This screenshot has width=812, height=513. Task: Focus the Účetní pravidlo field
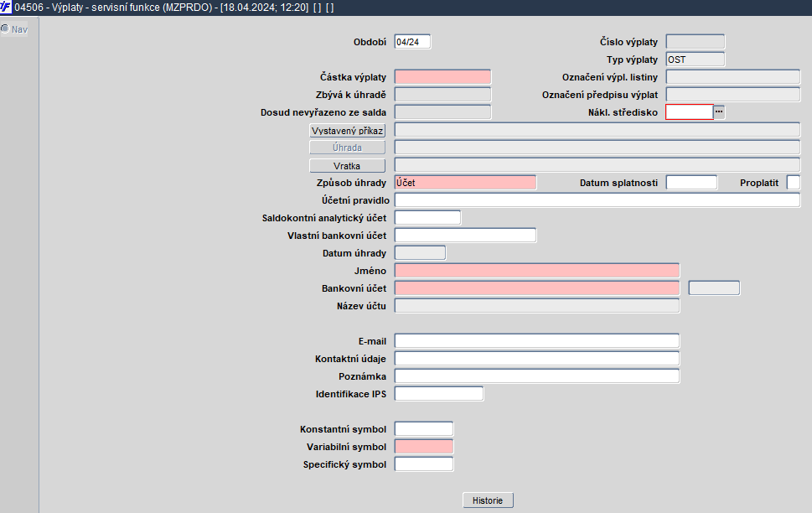[597, 200]
